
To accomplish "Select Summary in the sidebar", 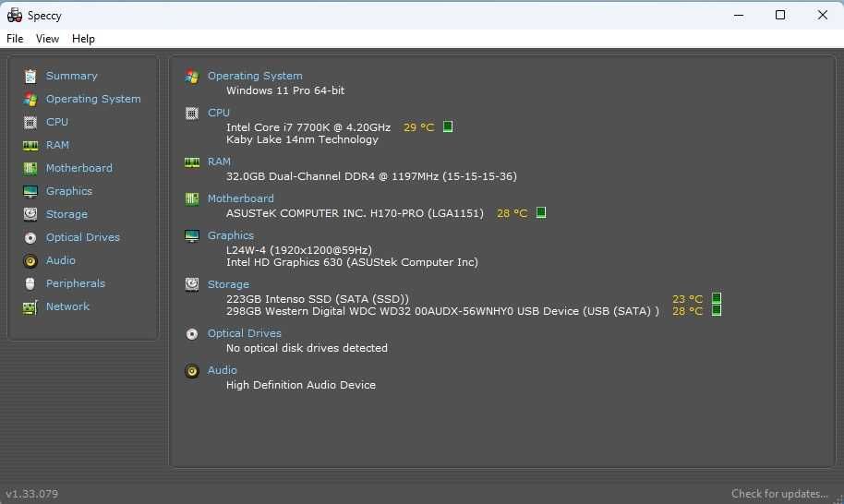I will [72, 76].
